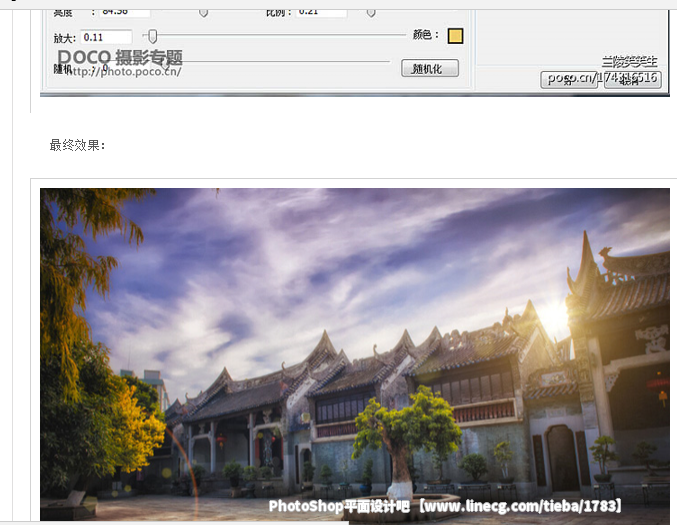Click the 放大 value field showing 0.11
The image size is (677, 525).
106,37
